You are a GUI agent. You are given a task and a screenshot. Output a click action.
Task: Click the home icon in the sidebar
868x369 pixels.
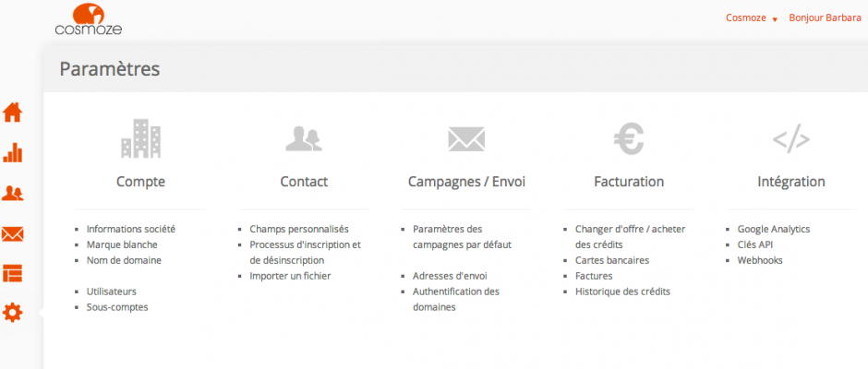pos(13,113)
